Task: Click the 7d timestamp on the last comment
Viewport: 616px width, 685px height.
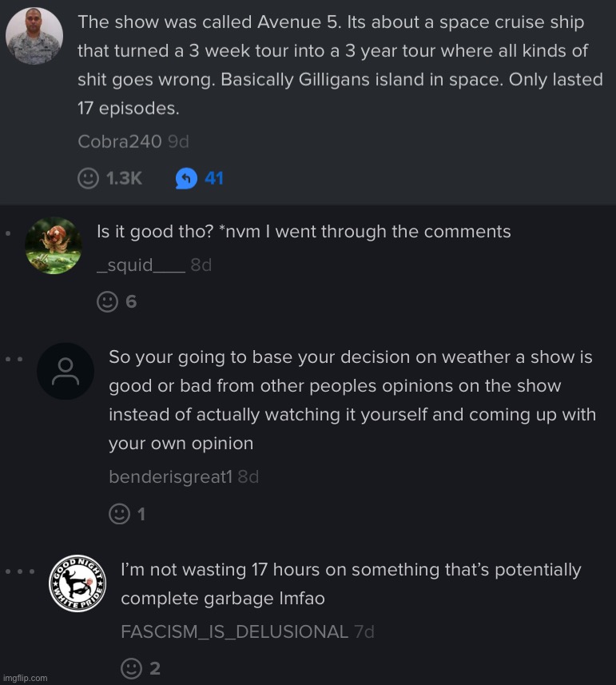Action: [x=364, y=631]
